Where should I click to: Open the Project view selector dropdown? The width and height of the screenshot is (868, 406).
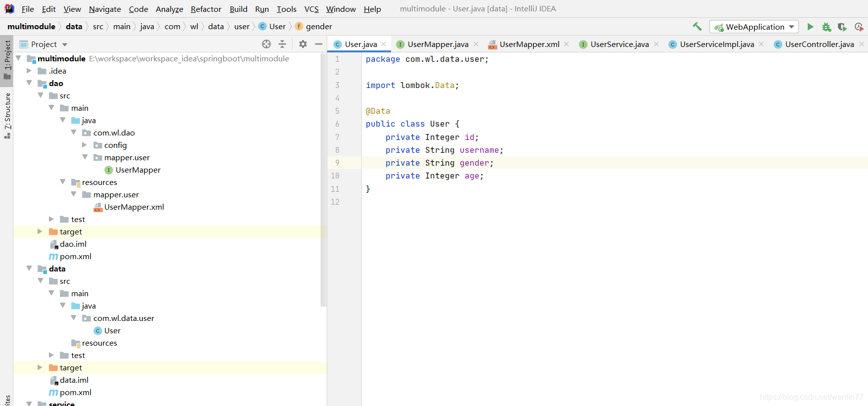click(43, 44)
